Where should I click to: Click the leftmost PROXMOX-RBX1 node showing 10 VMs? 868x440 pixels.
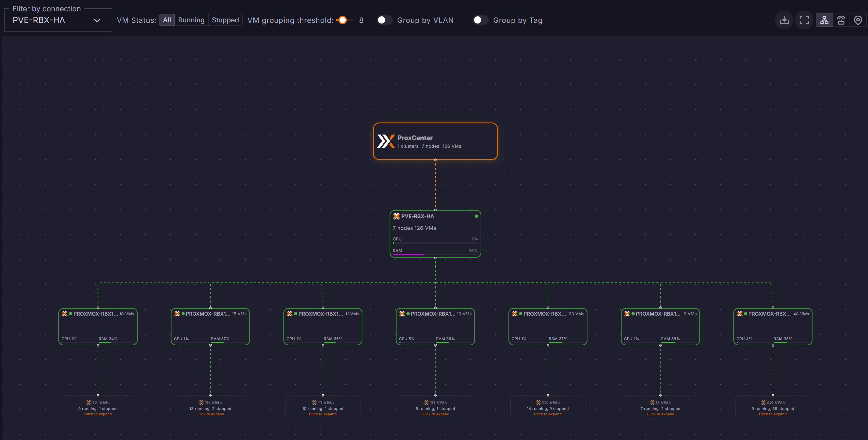pyautogui.click(x=98, y=326)
